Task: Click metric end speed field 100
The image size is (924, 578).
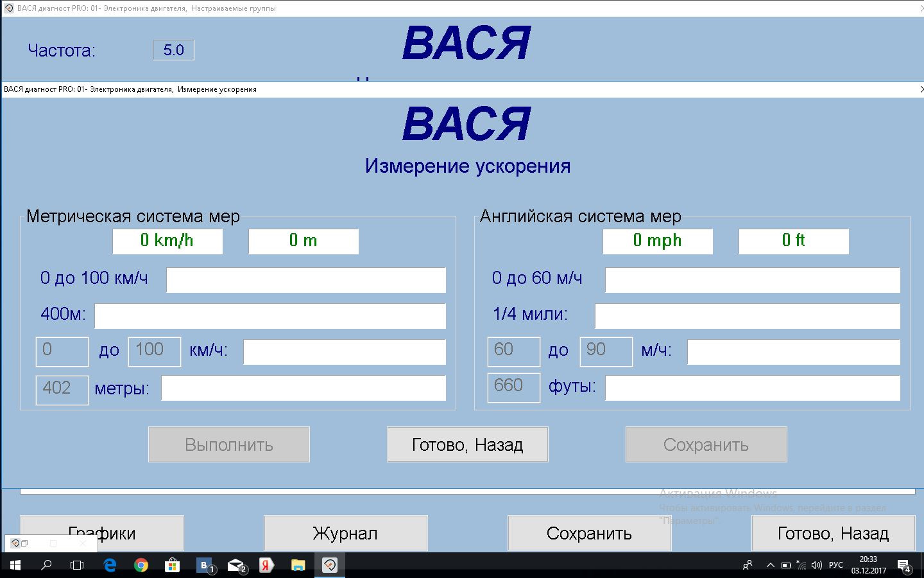Action: click(155, 351)
